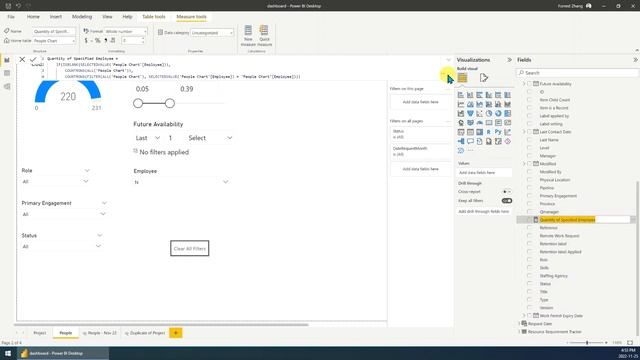Choose the Q&A speech bubble visual
The height and width of the screenshot is (360, 640).
point(470,142)
